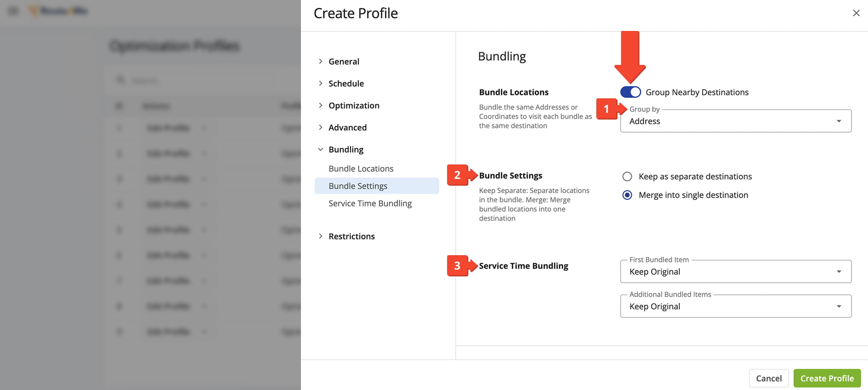Open the hamburger menu icon

(14, 11)
